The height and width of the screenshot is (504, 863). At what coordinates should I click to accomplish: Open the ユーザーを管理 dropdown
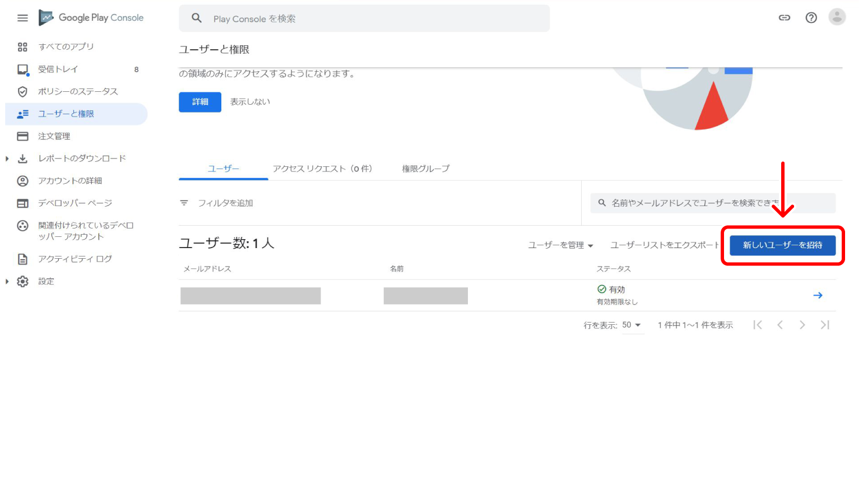(x=560, y=245)
